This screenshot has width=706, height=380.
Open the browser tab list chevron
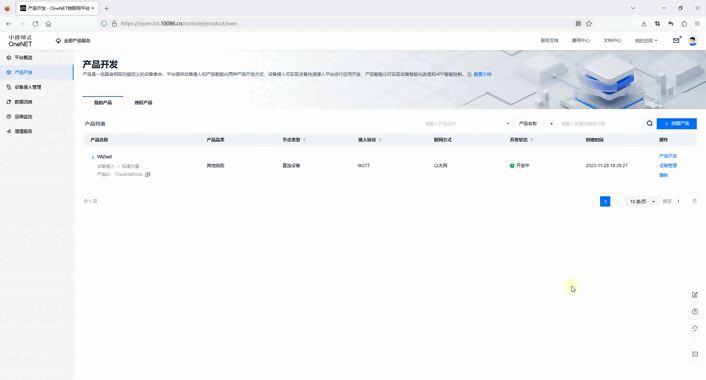click(633, 8)
